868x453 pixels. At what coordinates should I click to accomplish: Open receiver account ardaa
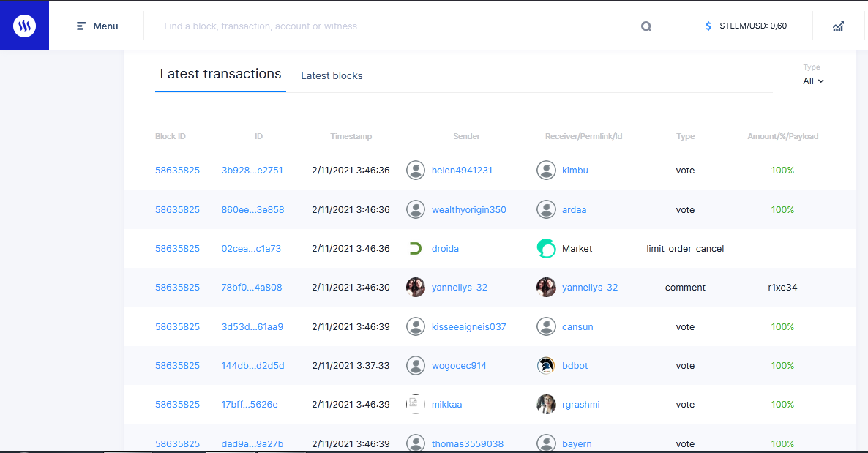pyautogui.click(x=574, y=210)
